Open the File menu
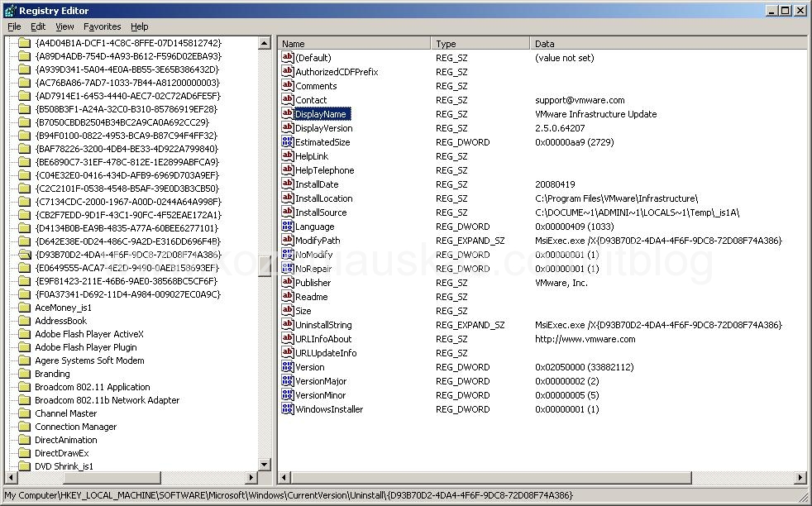This screenshot has width=812, height=506. (14, 26)
